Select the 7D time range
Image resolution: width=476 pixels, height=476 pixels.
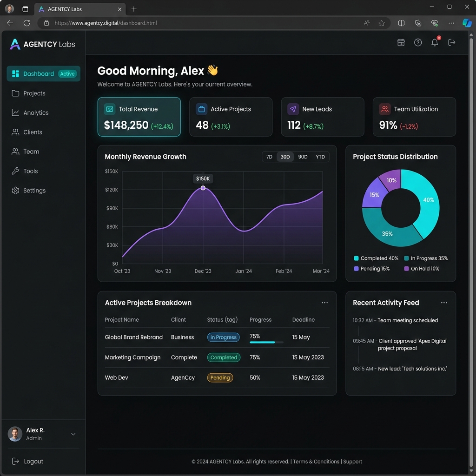(x=269, y=157)
